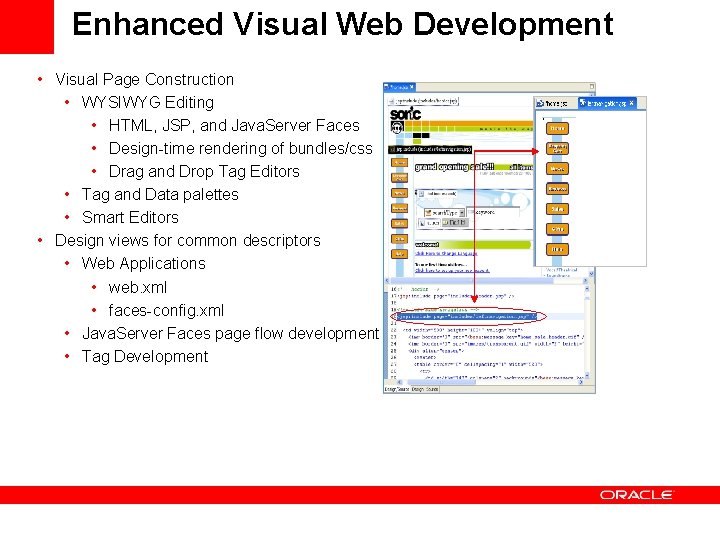Click source pane scroll down arrow
Screen dimensions: 720x540
tap(587, 376)
